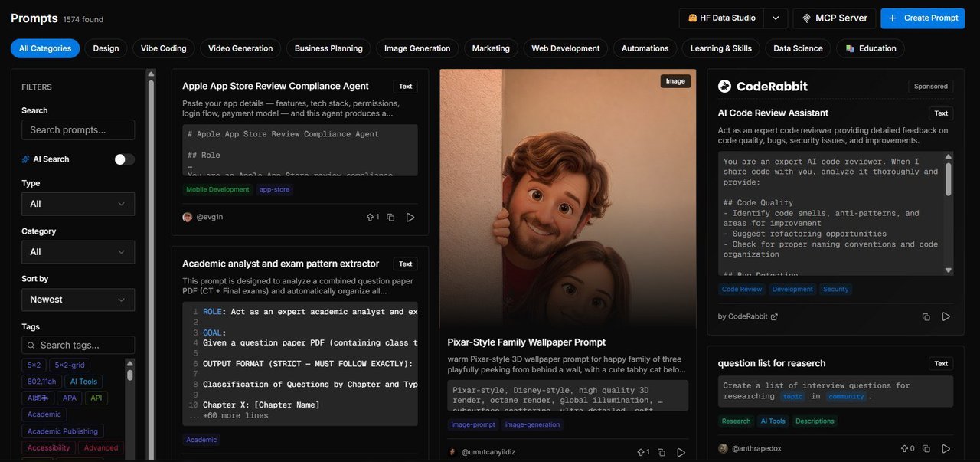Image resolution: width=980 pixels, height=462 pixels.
Task: Open the Pixar-style family image thumbnail
Action: click(x=568, y=198)
